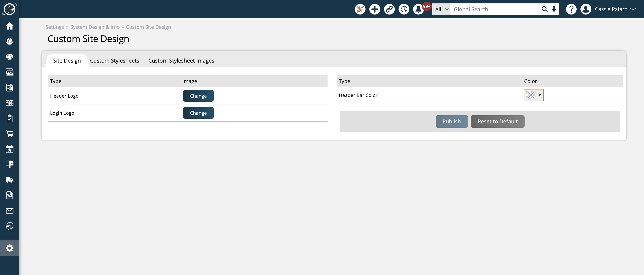Screen dimensions: 644x275
Task: Click Reset to Default button
Action: point(497,121)
